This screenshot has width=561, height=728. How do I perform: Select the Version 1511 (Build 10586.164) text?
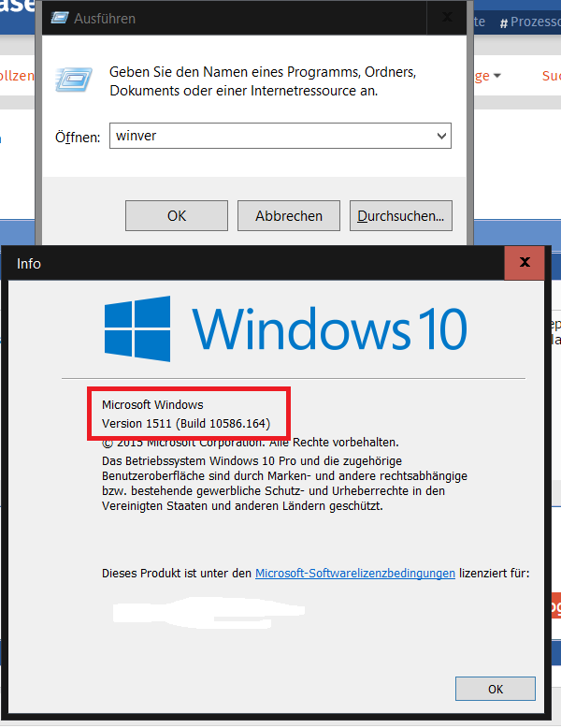tap(186, 424)
